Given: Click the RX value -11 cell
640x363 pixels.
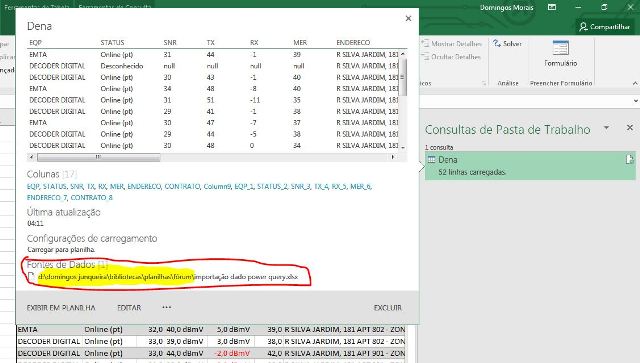Looking at the screenshot, I should click(255, 100).
